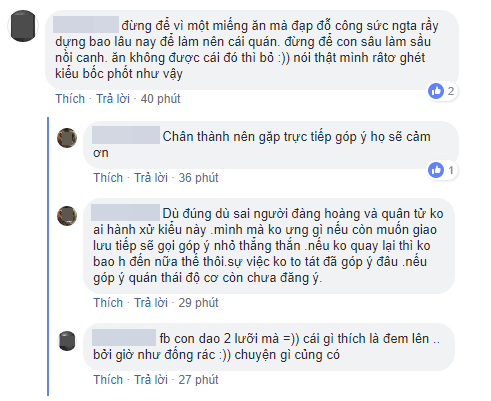Click Trả lời on the 27 phút comment
491x401 pixels.
(151, 380)
